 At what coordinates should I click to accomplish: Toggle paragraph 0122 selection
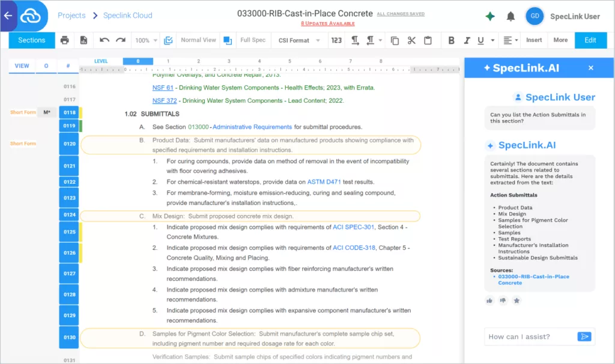[x=70, y=182]
